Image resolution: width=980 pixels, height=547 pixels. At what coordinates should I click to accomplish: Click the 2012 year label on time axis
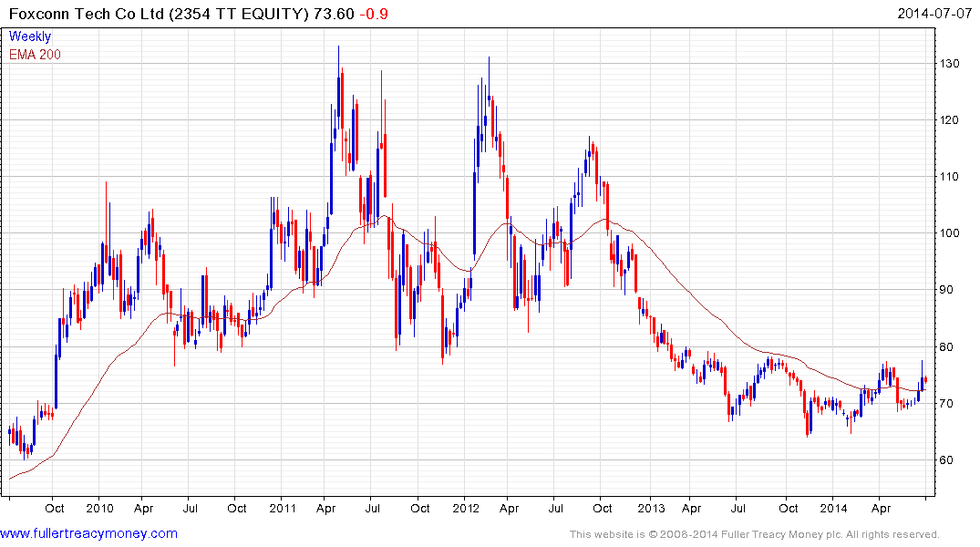pos(466,508)
